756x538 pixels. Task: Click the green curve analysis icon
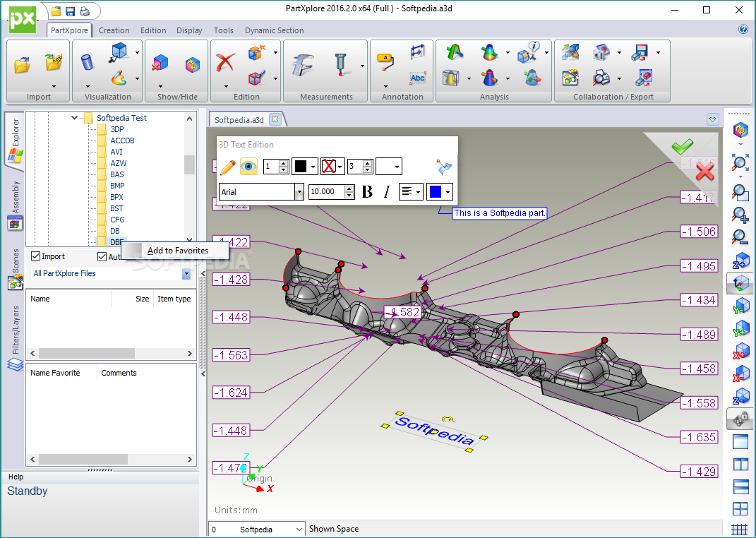(454, 52)
